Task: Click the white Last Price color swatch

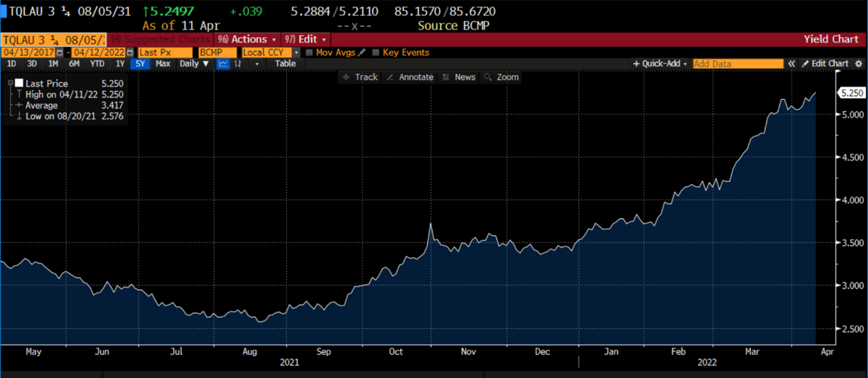Action: coord(20,83)
